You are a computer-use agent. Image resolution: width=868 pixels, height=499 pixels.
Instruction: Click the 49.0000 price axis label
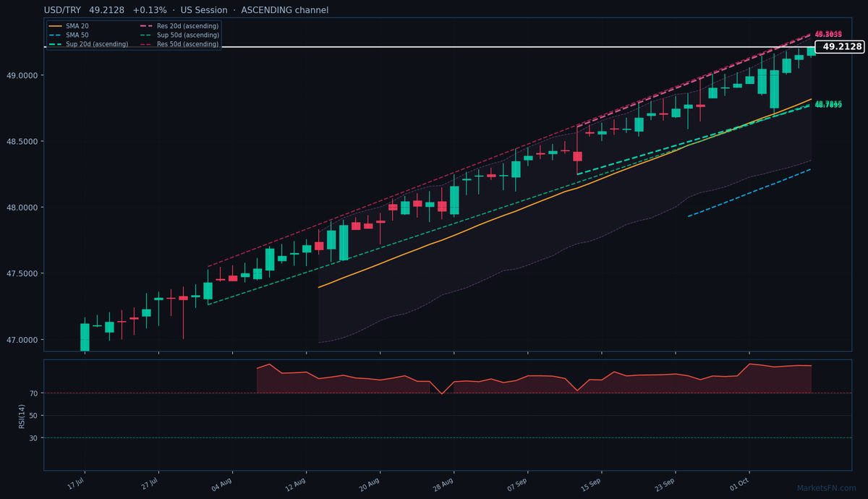(24, 75)
